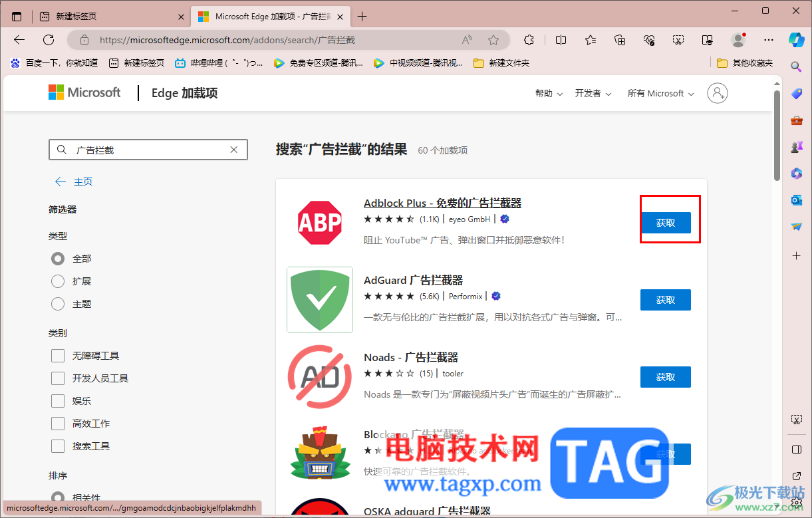Open 百度一下 bookmark in favorites bar

pyautogui.click(x=54, y=63)
